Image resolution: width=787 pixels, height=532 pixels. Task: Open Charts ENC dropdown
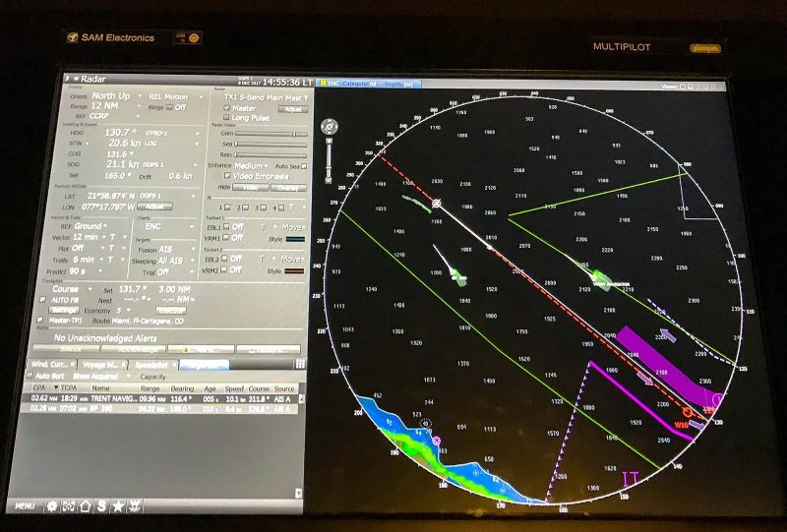(x=168, y=227)
